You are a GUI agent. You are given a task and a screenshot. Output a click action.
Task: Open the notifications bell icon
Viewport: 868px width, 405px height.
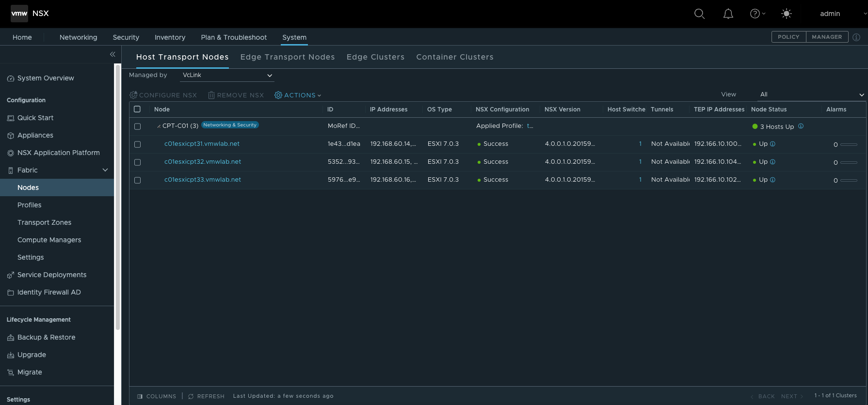point(728,14)
